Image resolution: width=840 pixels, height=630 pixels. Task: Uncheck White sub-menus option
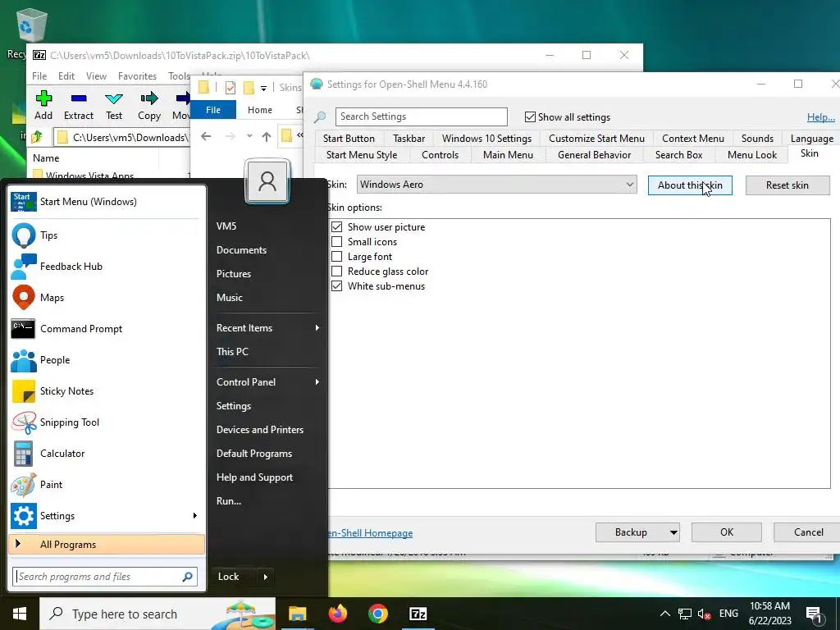click(x=336, y=286)
